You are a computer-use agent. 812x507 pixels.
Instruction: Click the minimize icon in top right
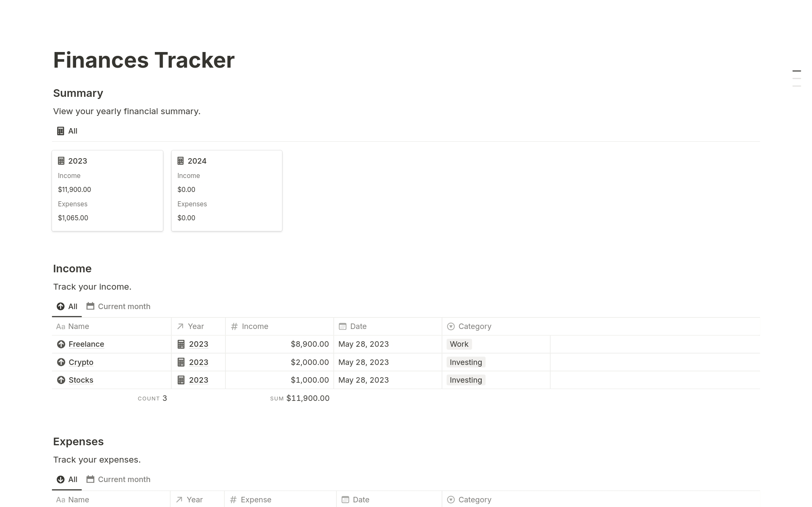[x=797, y=71]
